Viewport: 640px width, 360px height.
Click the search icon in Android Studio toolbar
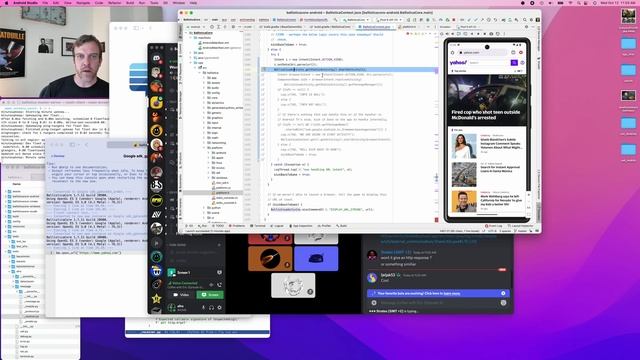click(x=524, y=20)
